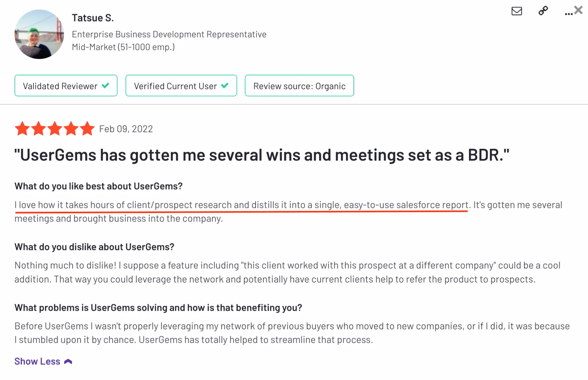Viewport: 588px width, 380px height.
Task: Click the review date Feb 09, 2022
Action: pos(126,129)
